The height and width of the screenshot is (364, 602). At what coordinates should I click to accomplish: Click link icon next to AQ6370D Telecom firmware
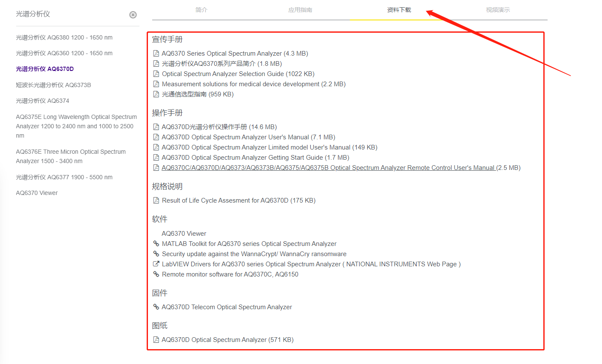[156, 307]
